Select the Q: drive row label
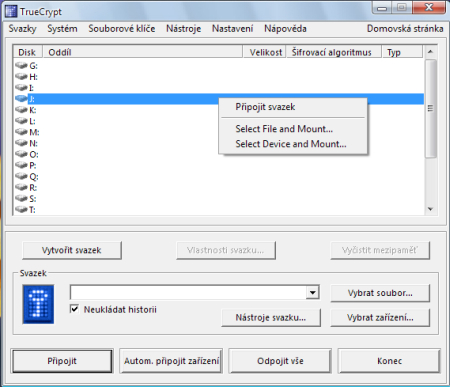The height and width of the screenshot is (387, 450). coord(34,177)
